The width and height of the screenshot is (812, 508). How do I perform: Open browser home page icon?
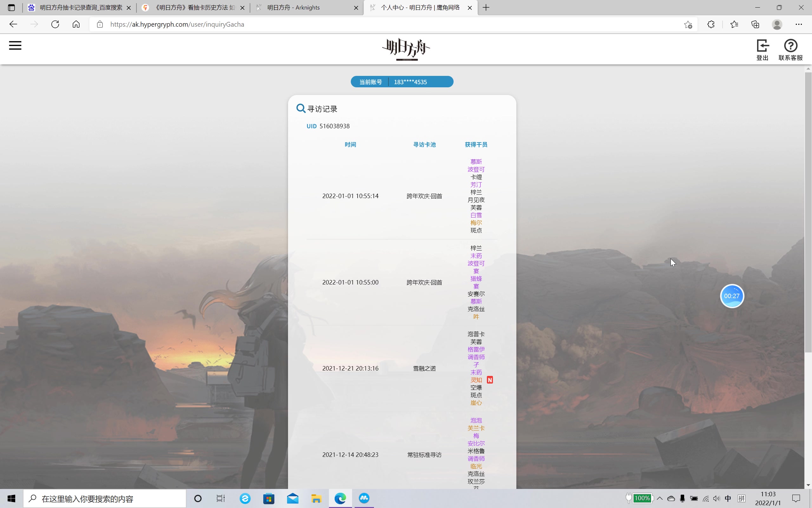pyautogui.click(x=76, y=24)
